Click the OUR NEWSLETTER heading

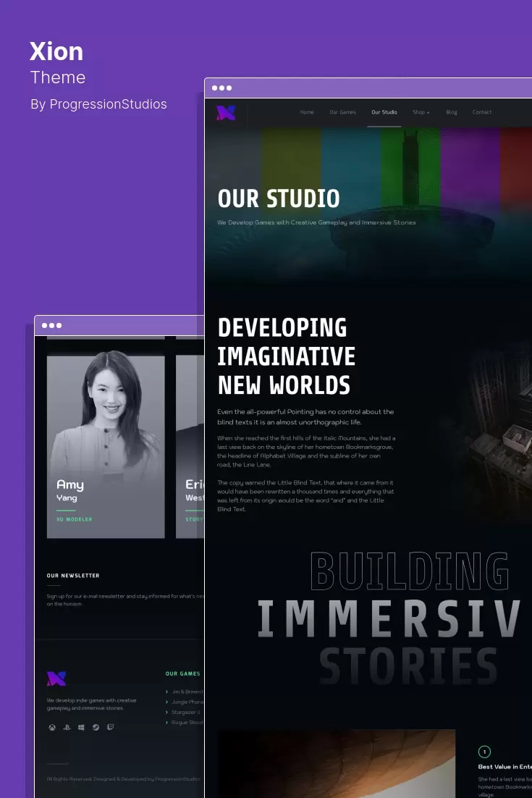73,576
